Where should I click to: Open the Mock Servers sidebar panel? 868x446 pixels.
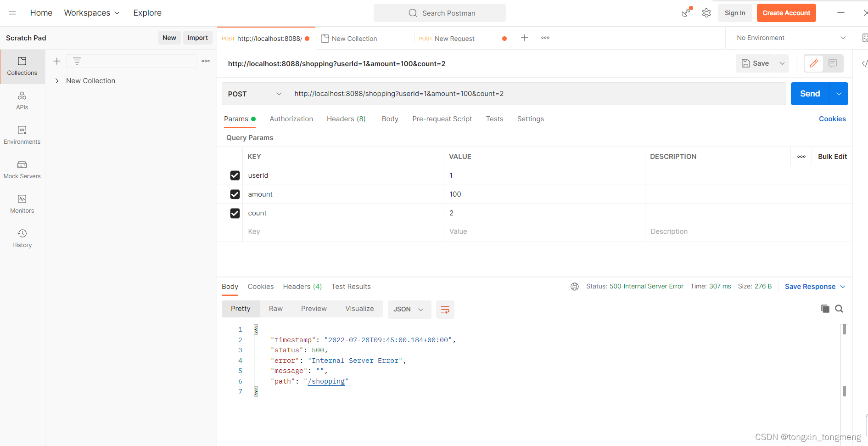pos(22,170)
